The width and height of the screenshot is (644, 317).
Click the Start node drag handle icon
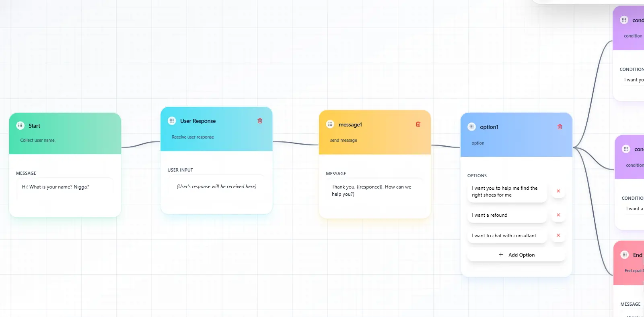(x=20, y=126)
